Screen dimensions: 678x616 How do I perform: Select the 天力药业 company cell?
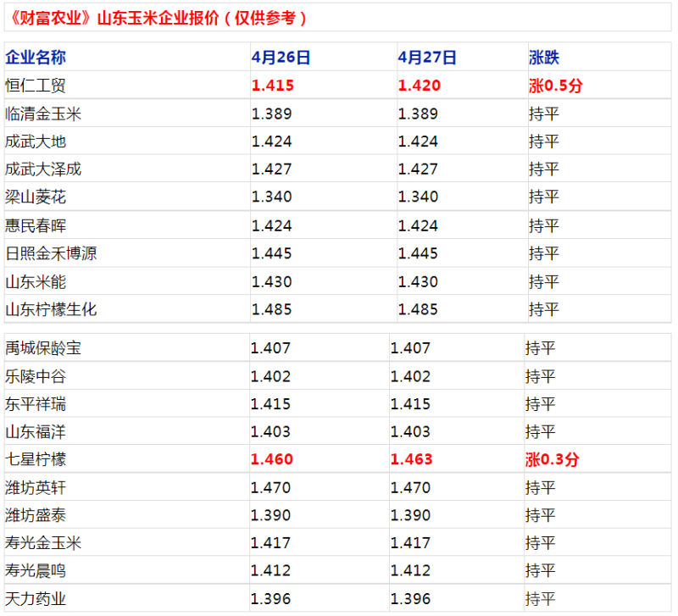click(36, 599)
